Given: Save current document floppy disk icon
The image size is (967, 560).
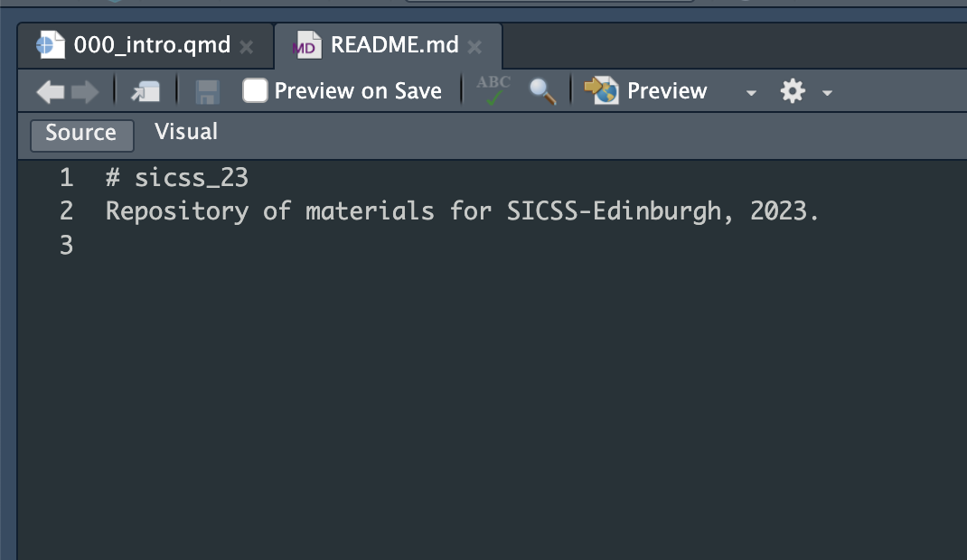Looking at the screenshot, I should click(207, 92).
